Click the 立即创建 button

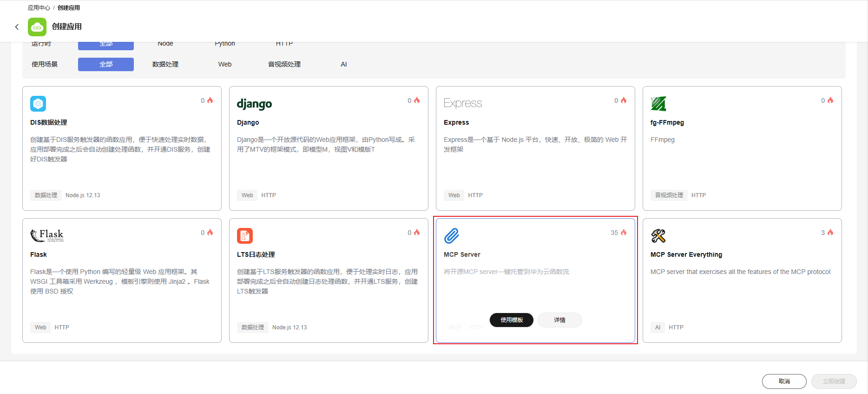pyautogui.click(x=834, y=381)
